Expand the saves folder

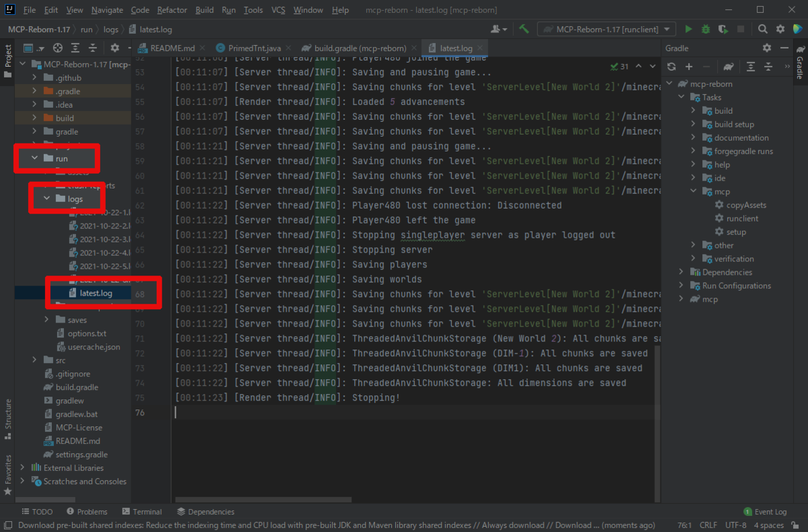46,320
